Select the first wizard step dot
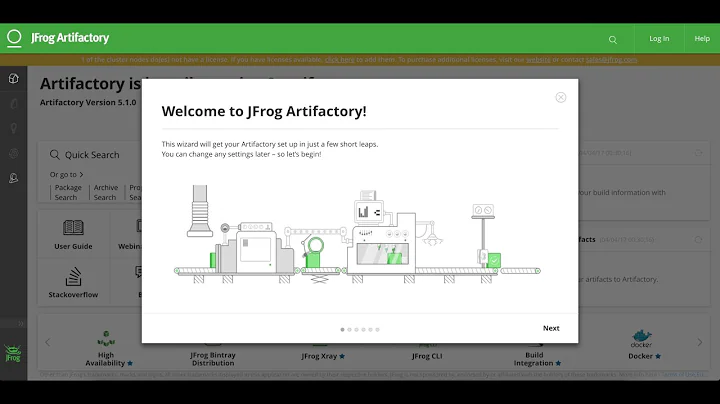Viewport: 720px width, 404px height. 342,330
